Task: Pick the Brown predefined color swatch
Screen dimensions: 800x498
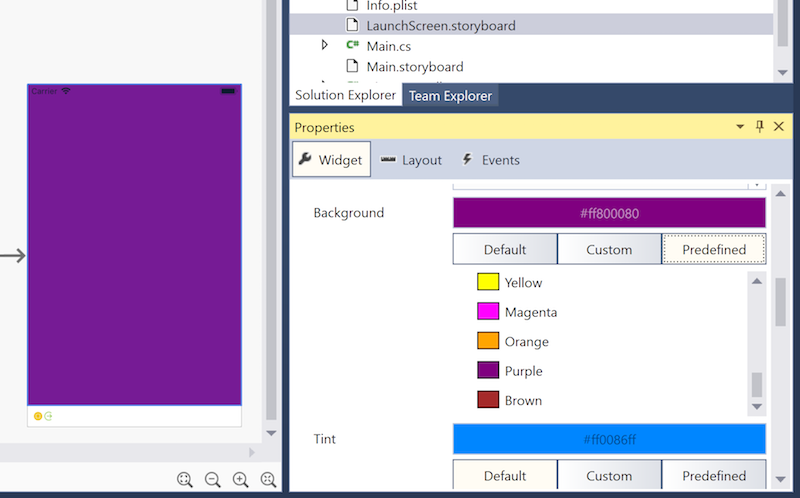Action: click(488, 400)
